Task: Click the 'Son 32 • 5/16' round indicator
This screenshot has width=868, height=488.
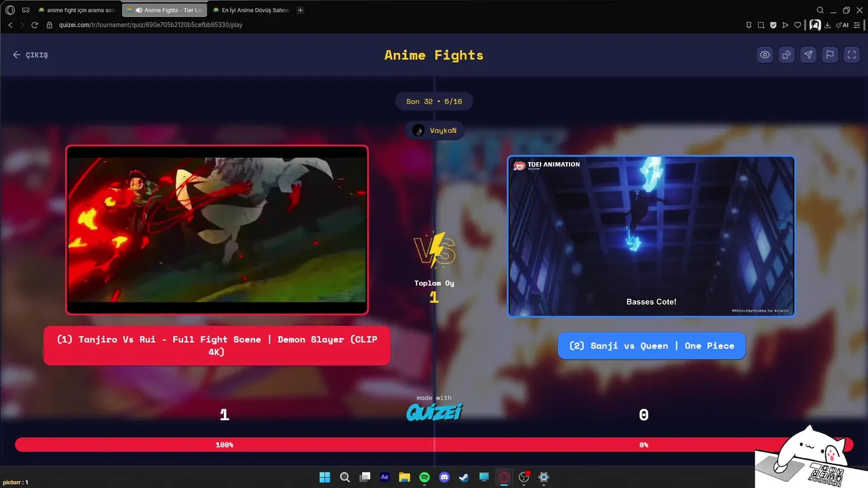Action: coord(434,102)
